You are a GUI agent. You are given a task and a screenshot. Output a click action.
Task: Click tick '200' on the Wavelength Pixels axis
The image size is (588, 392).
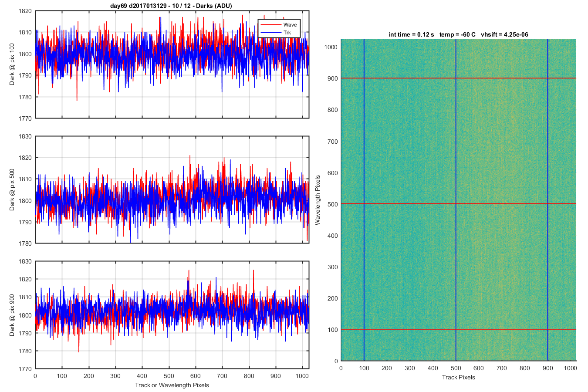click(x=333, y=298)
